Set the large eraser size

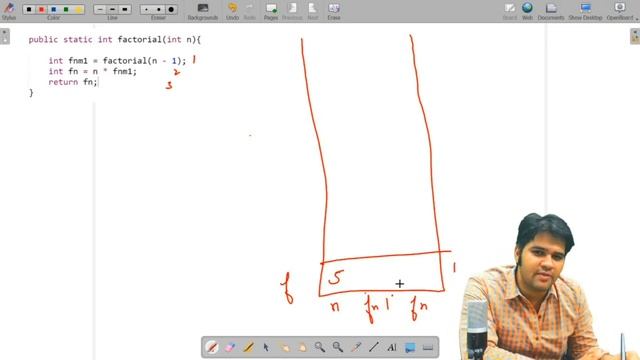171,9
